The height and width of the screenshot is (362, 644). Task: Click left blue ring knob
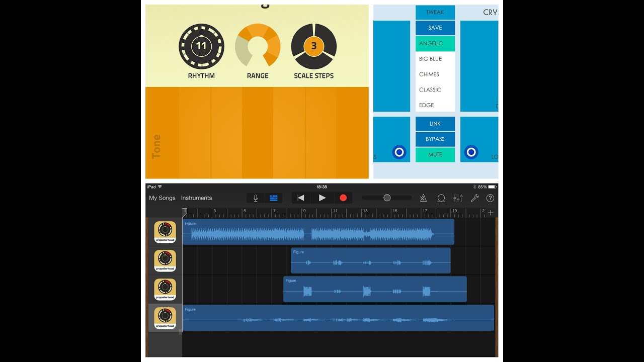tap(399, 152)
